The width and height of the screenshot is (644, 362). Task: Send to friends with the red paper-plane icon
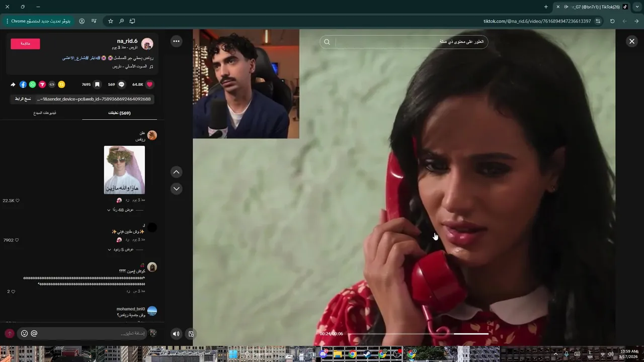click(x=42, y=84)
